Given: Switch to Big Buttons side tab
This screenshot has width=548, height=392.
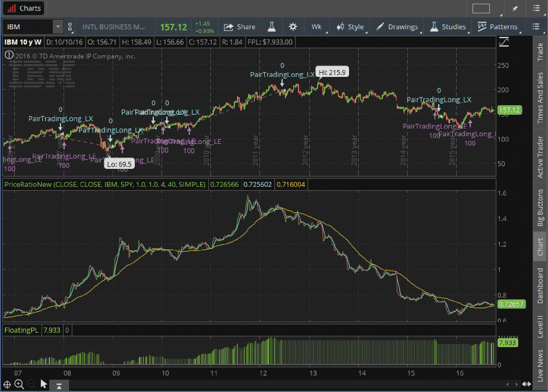Looking at the screenshot, I should coord(540,207).
